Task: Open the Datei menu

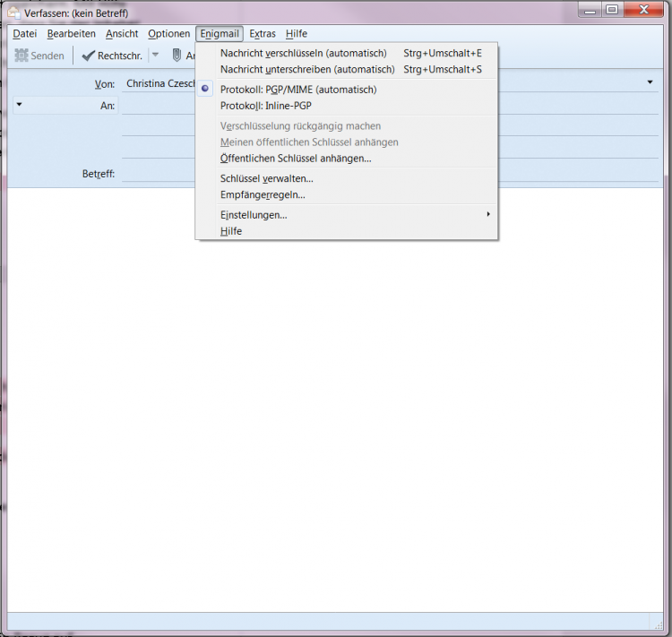Action: [x=24, y=34]
